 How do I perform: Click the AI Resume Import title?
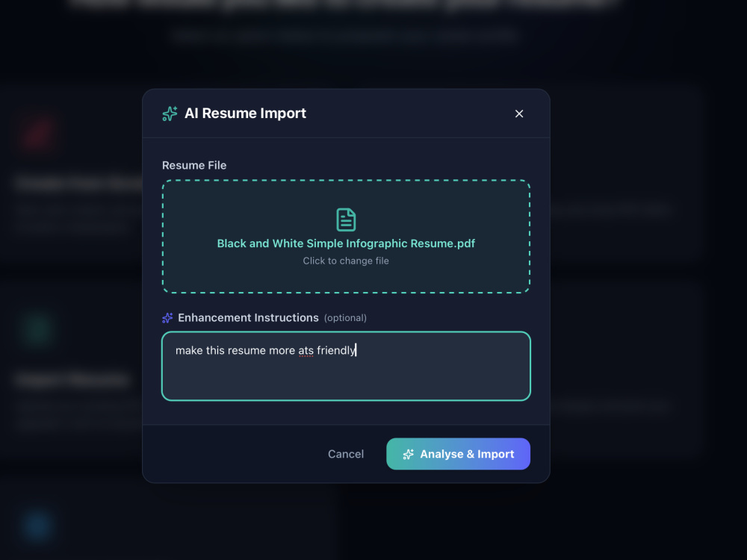click(245, 113)
